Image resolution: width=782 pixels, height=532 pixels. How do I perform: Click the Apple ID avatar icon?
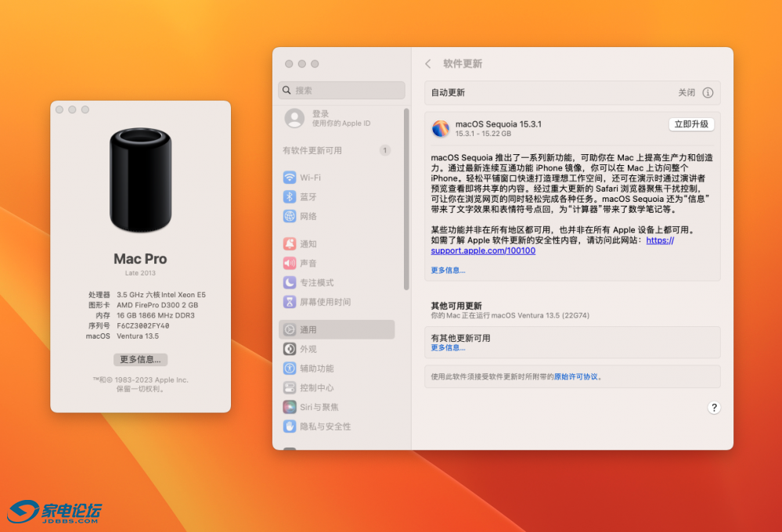(x=294, y=119)
